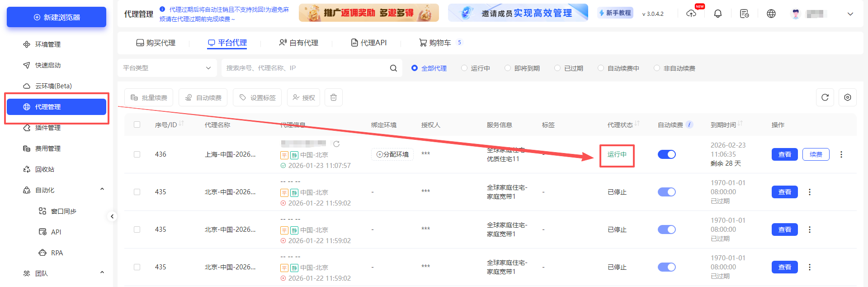Toggle auto-renew switch for row 436
868x287 pixels.
click(667, 154)
